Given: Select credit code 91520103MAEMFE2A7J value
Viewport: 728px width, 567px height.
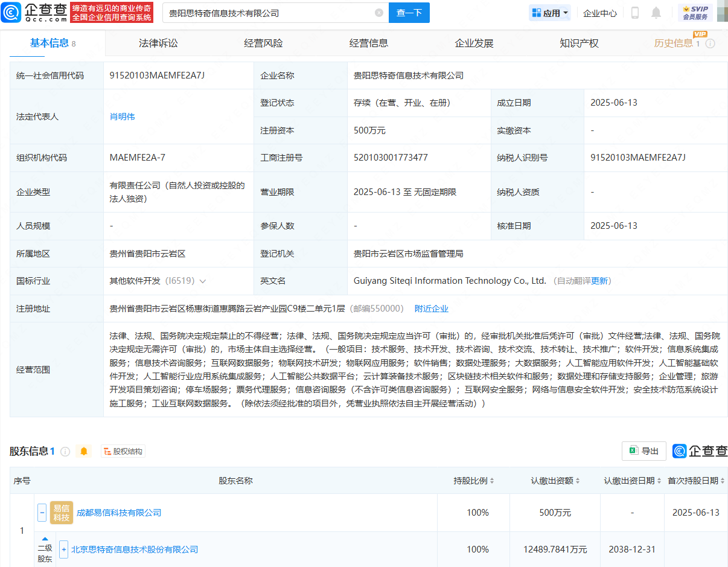Looking at the screenshot, I should pyautogui.click(x=158, y=75).
